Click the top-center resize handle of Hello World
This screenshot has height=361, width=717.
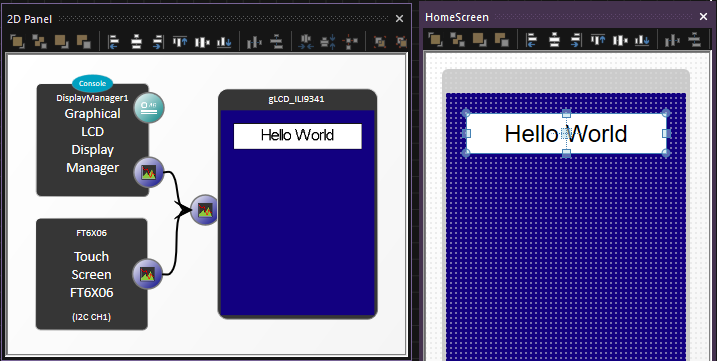coord(566,113)
